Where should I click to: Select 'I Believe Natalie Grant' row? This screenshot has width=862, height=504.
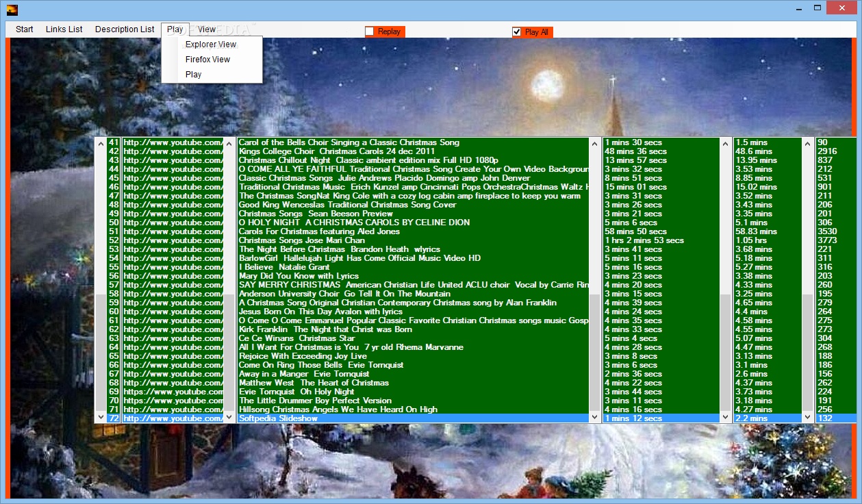(x=413, y=267)
